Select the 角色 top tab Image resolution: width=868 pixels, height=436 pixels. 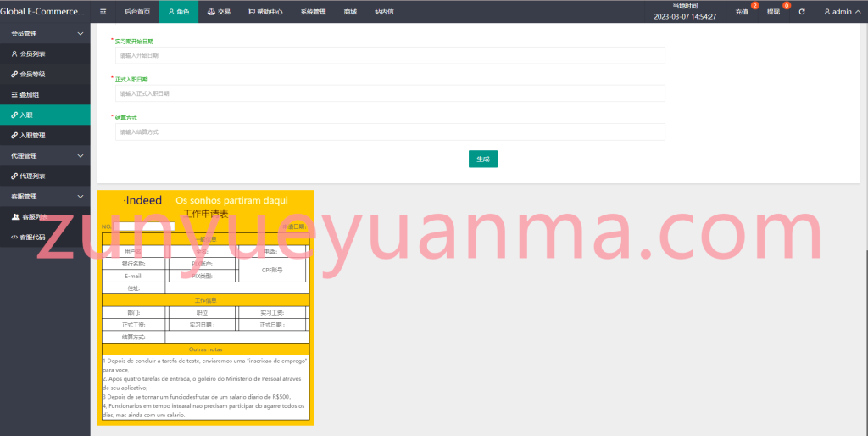pos(179,12)
